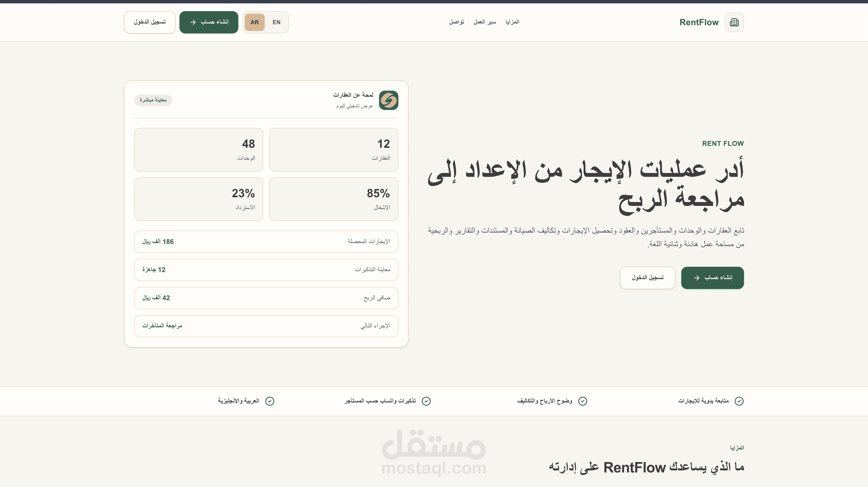
Task: Click the 186 ألف ريال value
Action: click(x=158, y=242)
